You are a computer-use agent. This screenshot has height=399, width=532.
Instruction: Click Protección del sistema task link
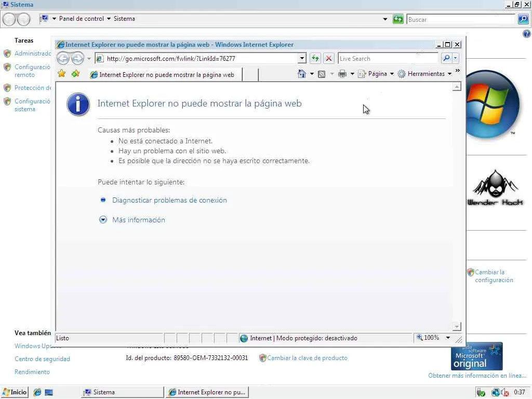point(33,88)
